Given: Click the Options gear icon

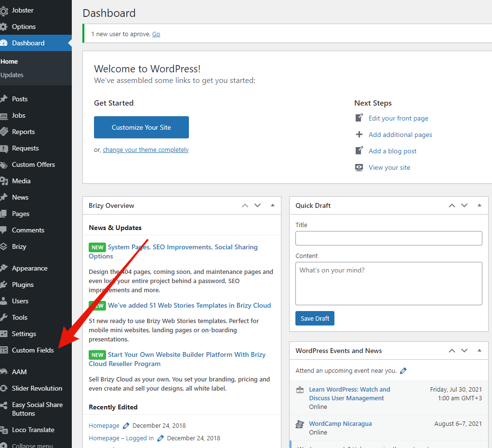Looking at the screenshot, I should 3,27.
